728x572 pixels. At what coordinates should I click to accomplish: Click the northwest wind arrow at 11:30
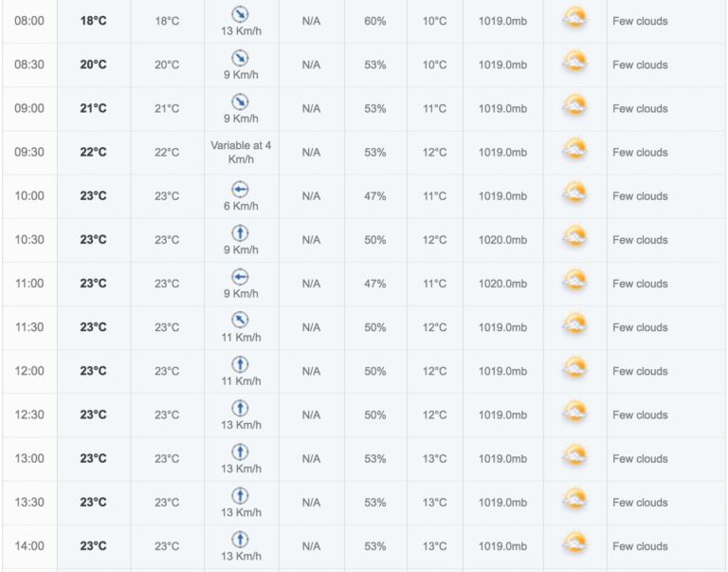(x=240, y=320)
